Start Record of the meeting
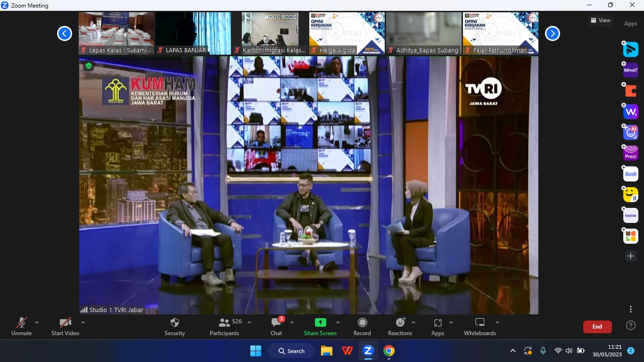Image resolution: width=644 pixels, height=362 pixels. coord(362,326)
